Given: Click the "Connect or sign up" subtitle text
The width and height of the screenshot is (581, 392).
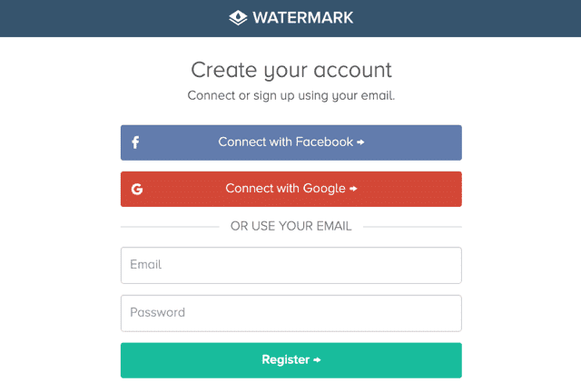Looking at the screenshot, I should pyautogui.click(x=290, y=95).
